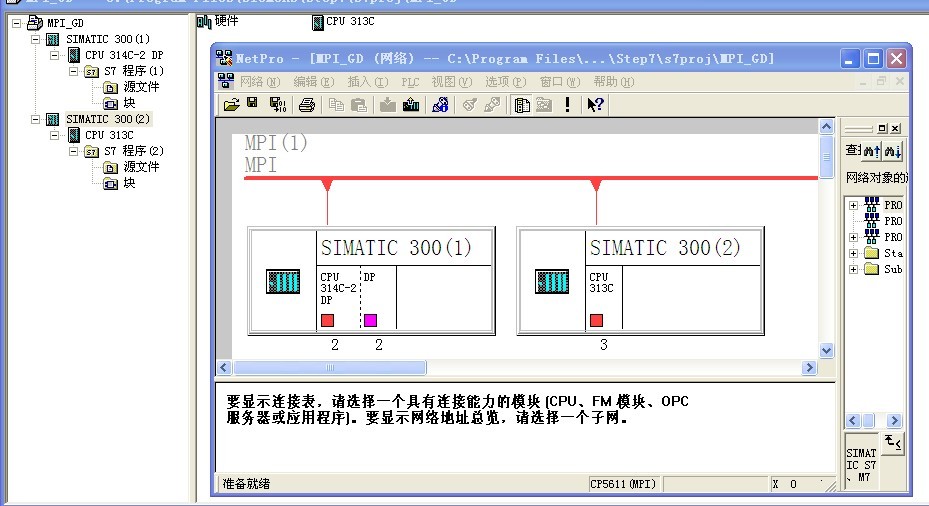Screen dimensions: 929x506
Task: Select 块 under S7 程序(1)
Action: coord(129,103)
